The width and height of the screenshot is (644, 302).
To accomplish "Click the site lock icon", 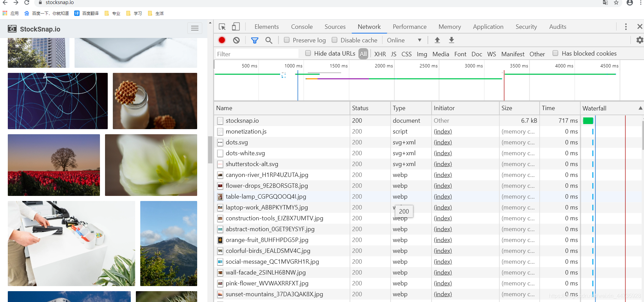I will click(x=40, y=2).
